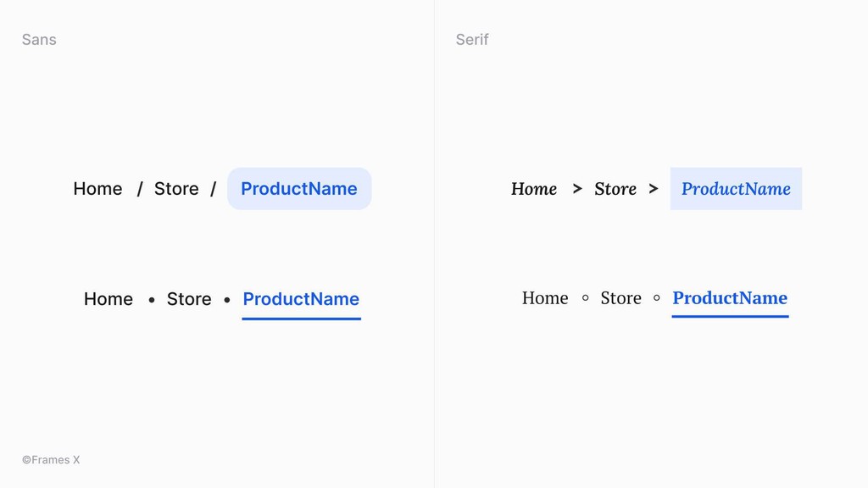Screen dimensions: 868x488
Task: Select the arrow separator after Home in Serif breadcrumb
Action: (x=577, y=189)
